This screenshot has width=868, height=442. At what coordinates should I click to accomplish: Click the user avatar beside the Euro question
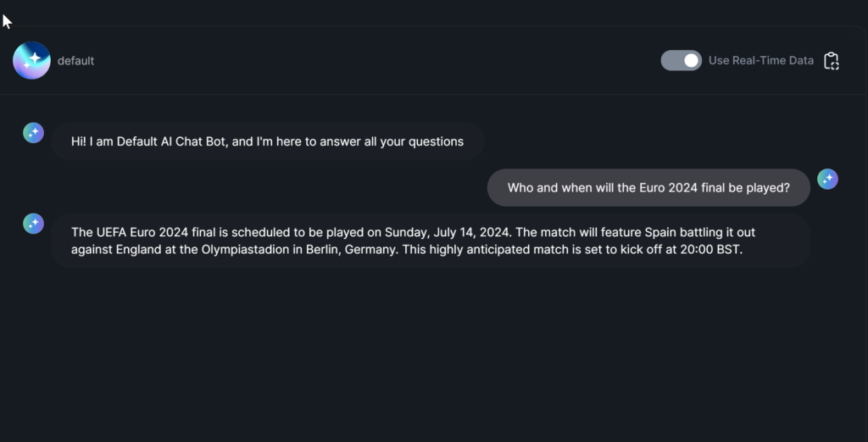coord(827,179)
